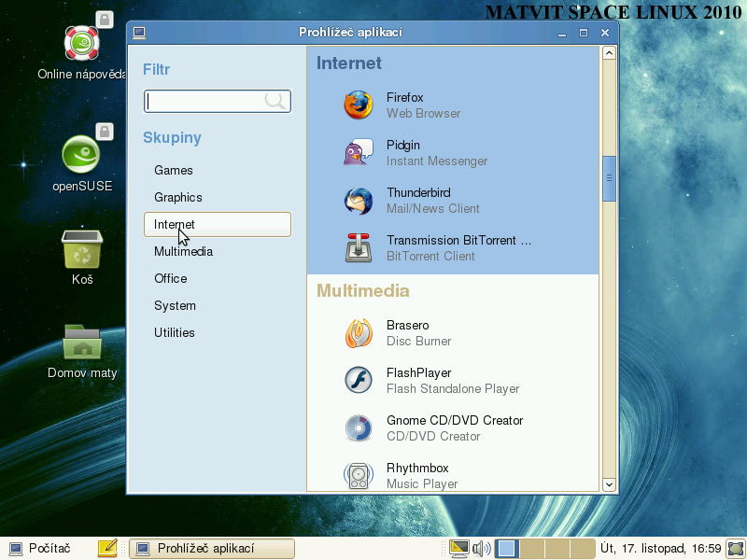Image resolution: width=747 pixels, height=560 pixels.
Task: Click the Filtr search field
Action: [205, 101]
